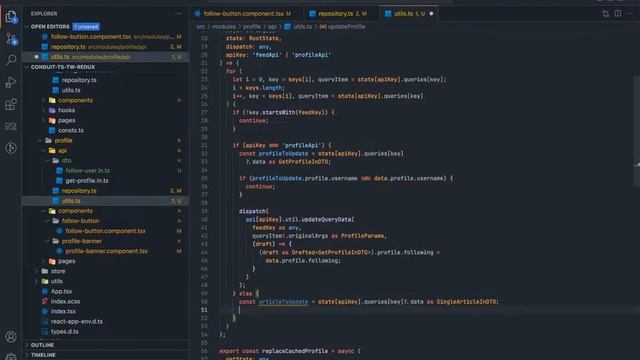The height and width of the screenshot is (360, 640).
Task: Split the editor to the right
Action: pyautogui.click(x=618, y=13)
